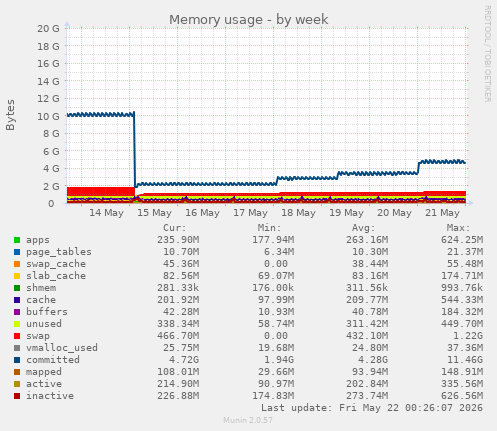Click the unused avg value 311.42M

tap(367, 324)
